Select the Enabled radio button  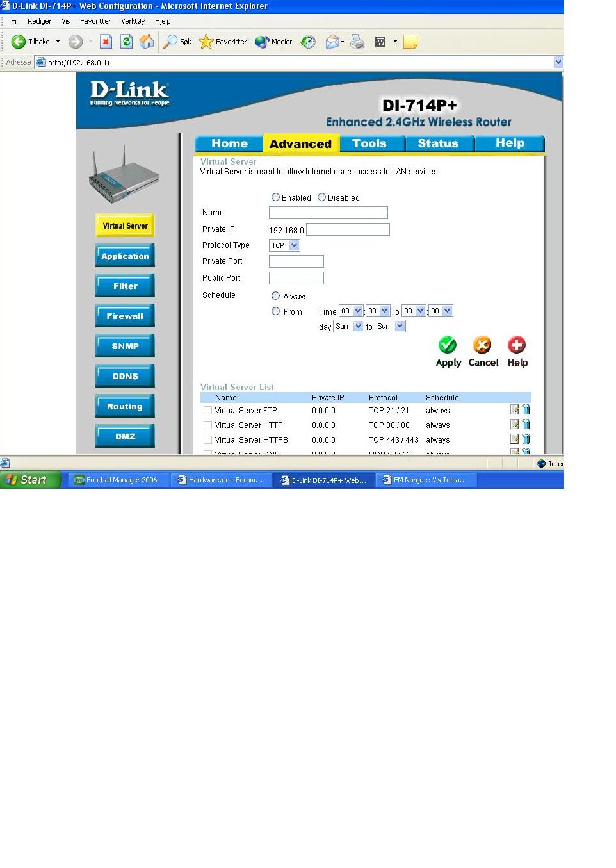pyautogui.click(x=275, y=197)
